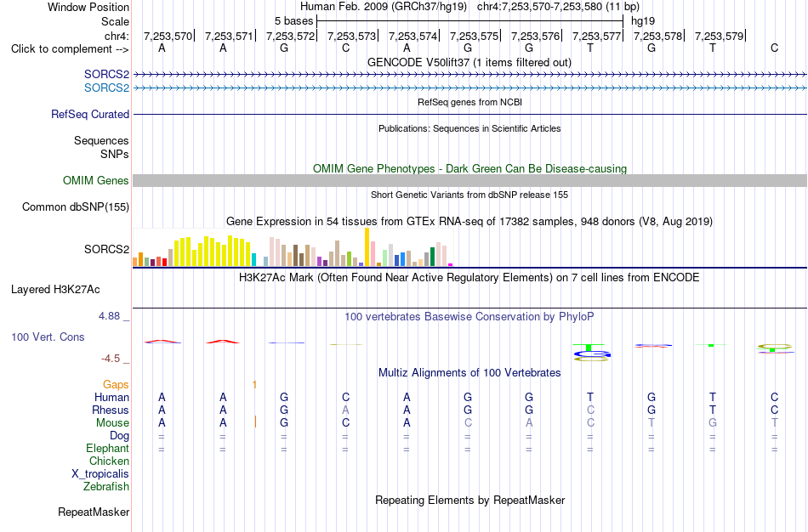Click the light blue SORCS2 GENCODE label
Image resolution: width=808 pixels, height=532 pixels.
pos(106,88)
